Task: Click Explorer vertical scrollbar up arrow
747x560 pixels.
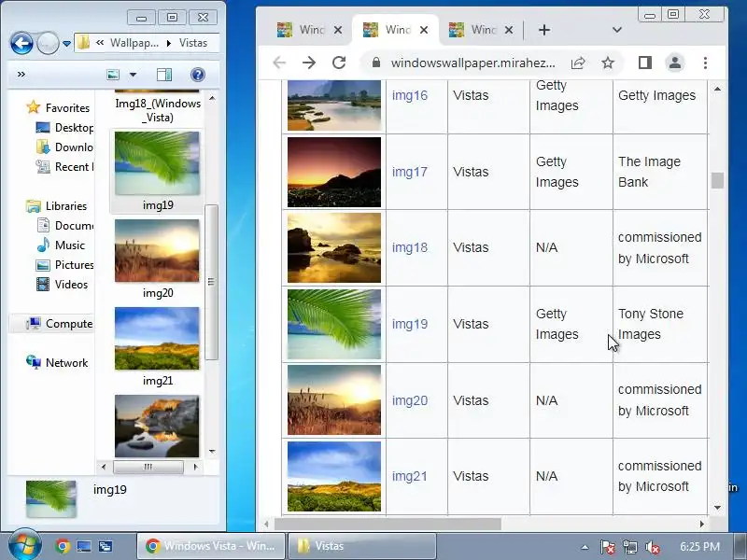Action: point(212,99)
